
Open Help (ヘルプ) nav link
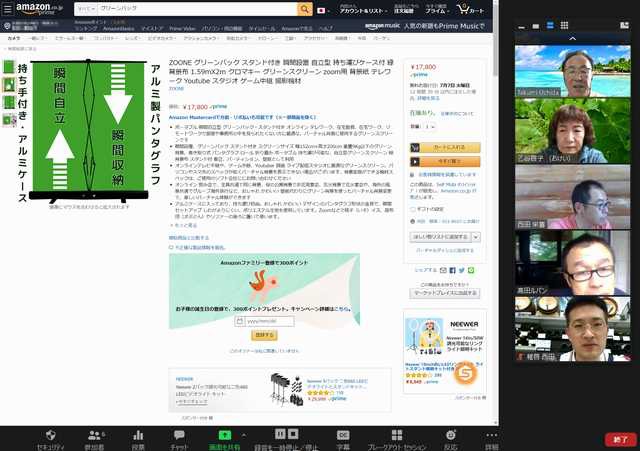[x=326, y=29]
